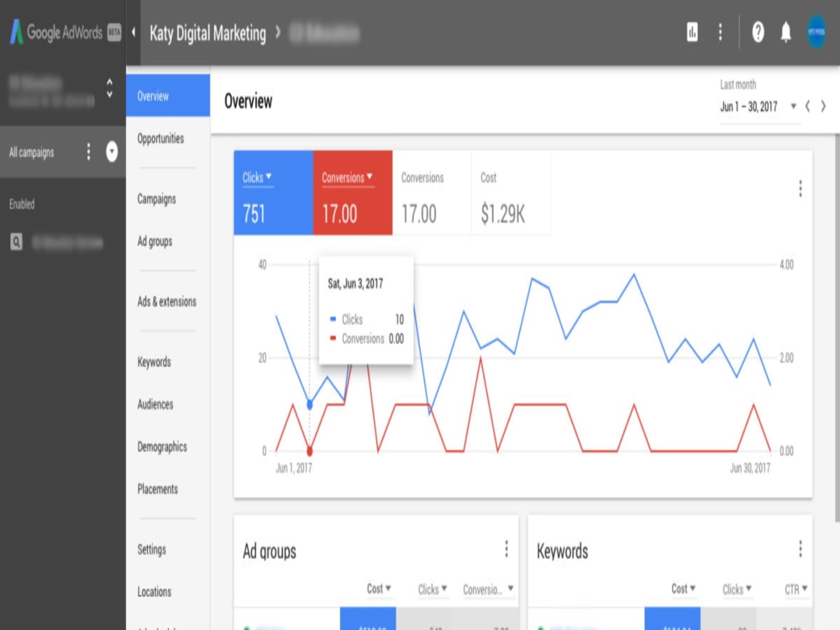Click the vertical page scrollbar
The width and height of the screenshot is (840, 630).
pyautogui.click(x=837, y=327)
